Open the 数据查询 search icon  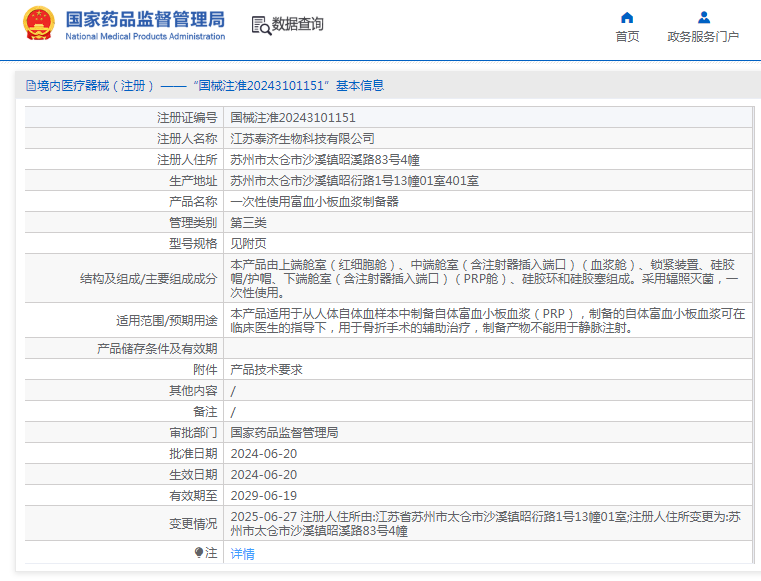pyautogui.click(x=261, y=25)
